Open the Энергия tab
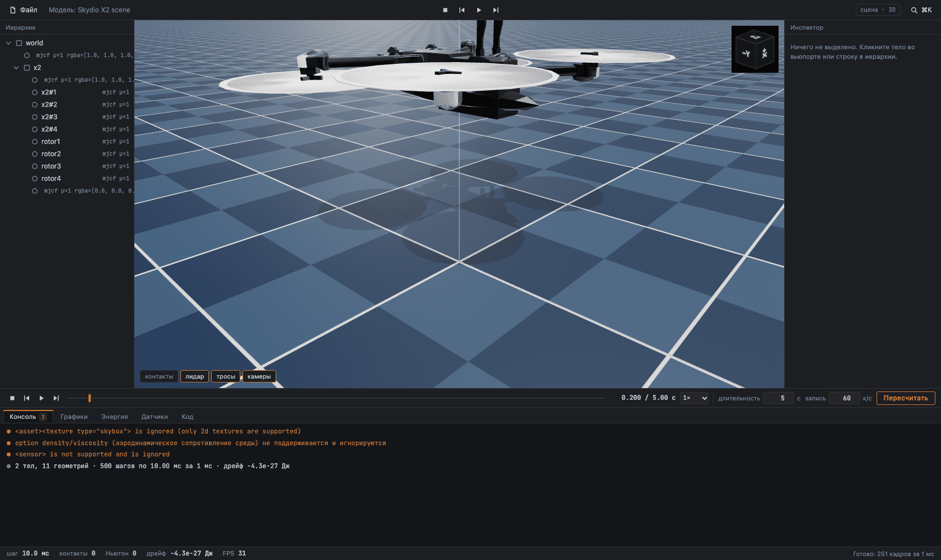The width and height of the screenshot is (941, 560). 114,417
